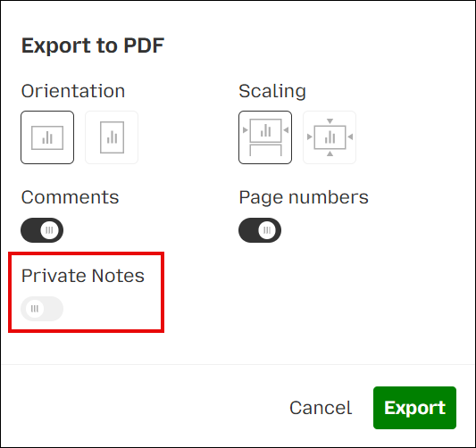The width and height of the screenshot is (476, 448).
Task: Choose the fit-to-width scaling icon
Action: point(265,137)
